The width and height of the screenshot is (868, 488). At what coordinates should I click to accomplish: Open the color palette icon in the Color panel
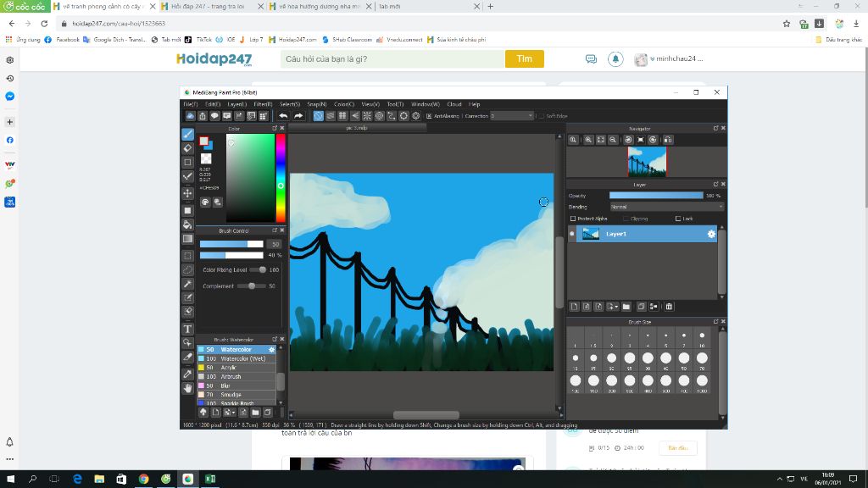(205, 202)
